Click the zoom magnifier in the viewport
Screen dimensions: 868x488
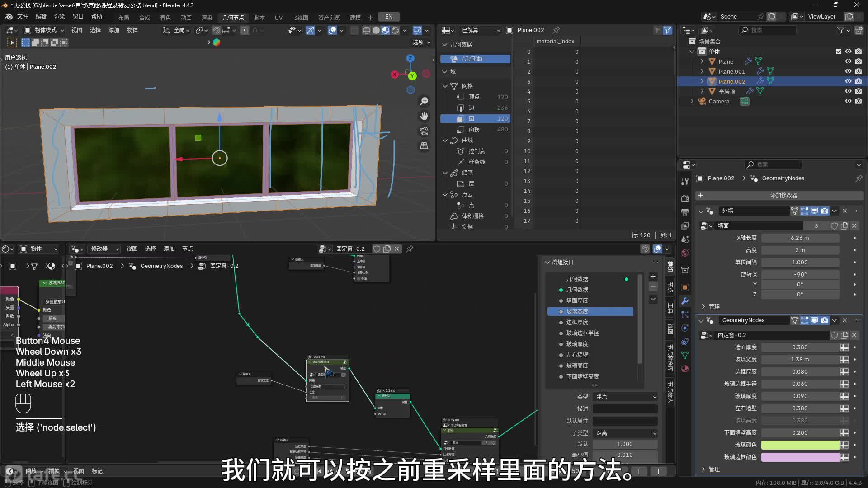click(424, 101)
